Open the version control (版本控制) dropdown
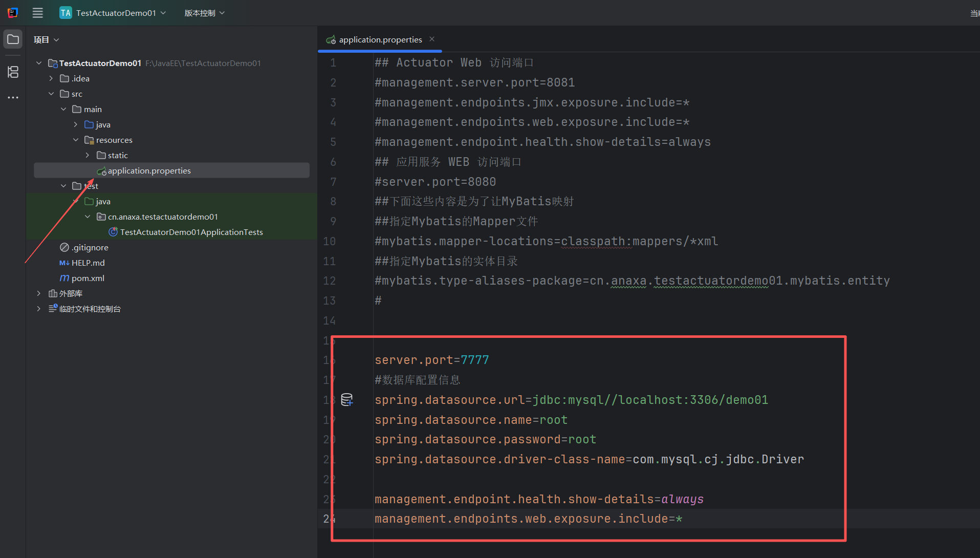 (204, 13)
